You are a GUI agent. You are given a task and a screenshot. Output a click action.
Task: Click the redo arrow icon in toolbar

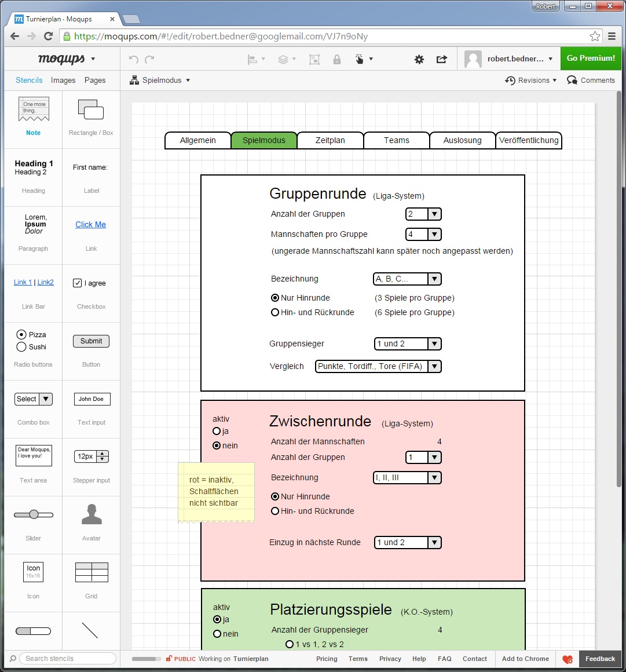point(149,59)
